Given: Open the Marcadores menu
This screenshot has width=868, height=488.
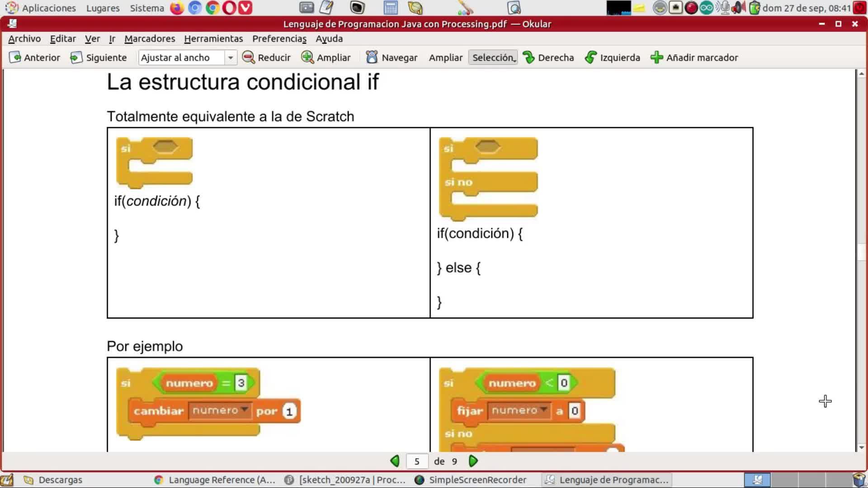Looking at the screenshot, I should 149,39.
